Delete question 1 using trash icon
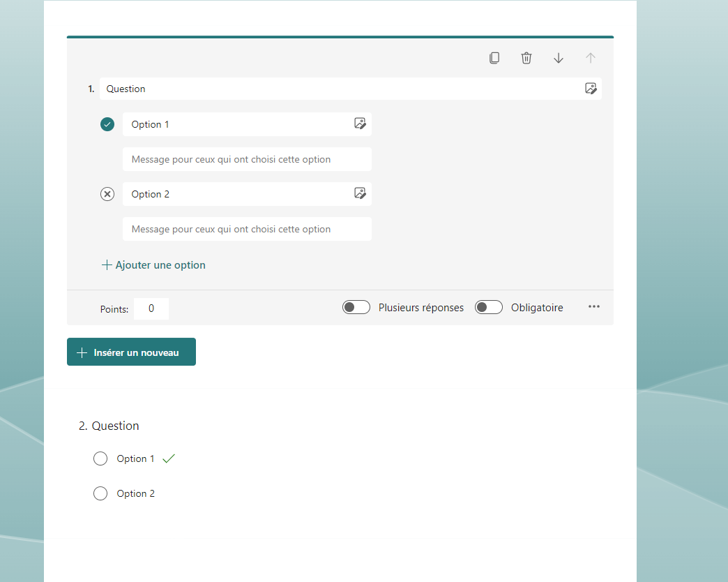Screen dimensions: 728x582 click(526, 58)
